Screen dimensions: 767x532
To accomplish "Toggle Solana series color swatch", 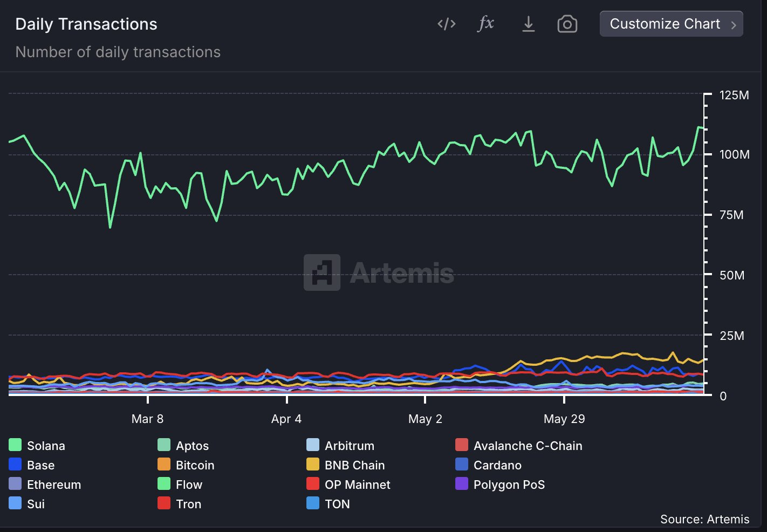I will click(x=15, y=445).
